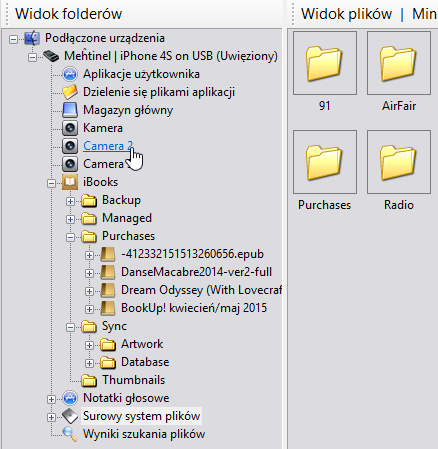Image resolution: width=438 pixels, height=449 pixels.
Task: Expand the Database folder node
Action: pos(89,363)
